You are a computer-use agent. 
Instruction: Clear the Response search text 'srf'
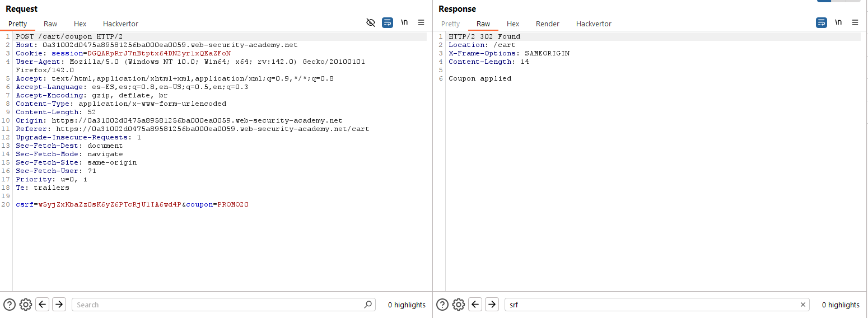pyautogui.click(x=803, y=305)
